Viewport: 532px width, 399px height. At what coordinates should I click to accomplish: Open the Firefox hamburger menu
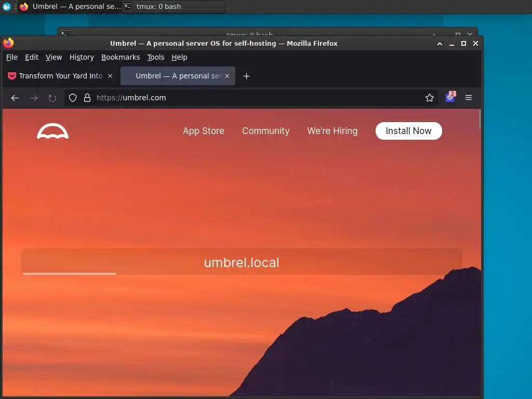tap(469, 98)
